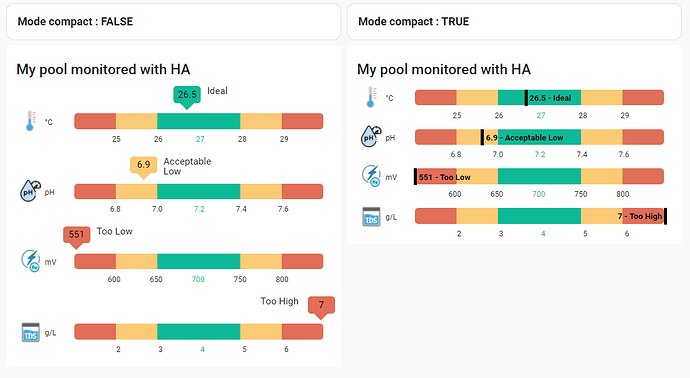
Task: Click the TDS icon in the compact card
Action: pos(371,217)
